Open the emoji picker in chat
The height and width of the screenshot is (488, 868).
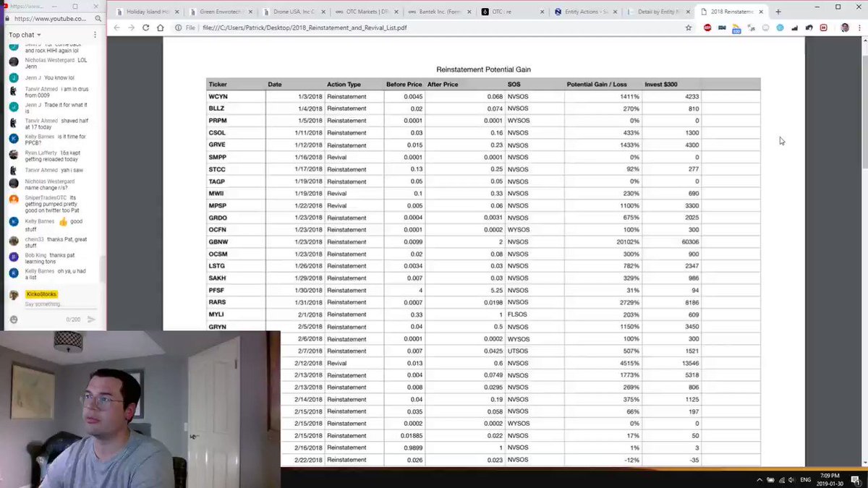click(x=14, y=319)
